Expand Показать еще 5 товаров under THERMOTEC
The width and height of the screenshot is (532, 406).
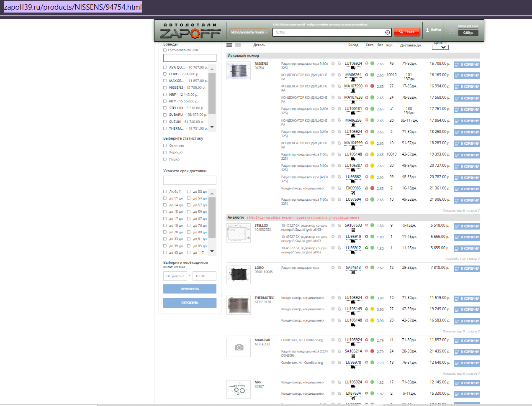pyautogui.click(x=461, y=332)
